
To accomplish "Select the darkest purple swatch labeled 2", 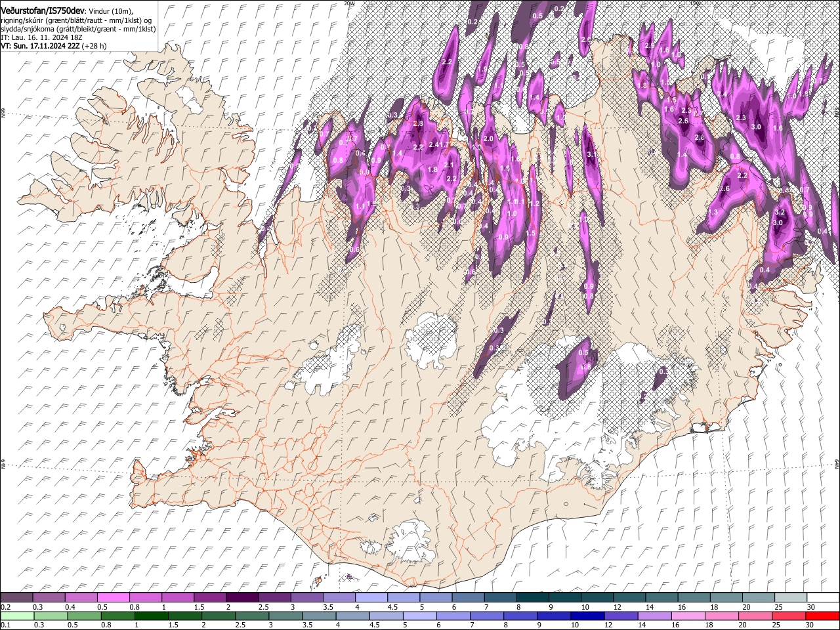I will 242,598.
